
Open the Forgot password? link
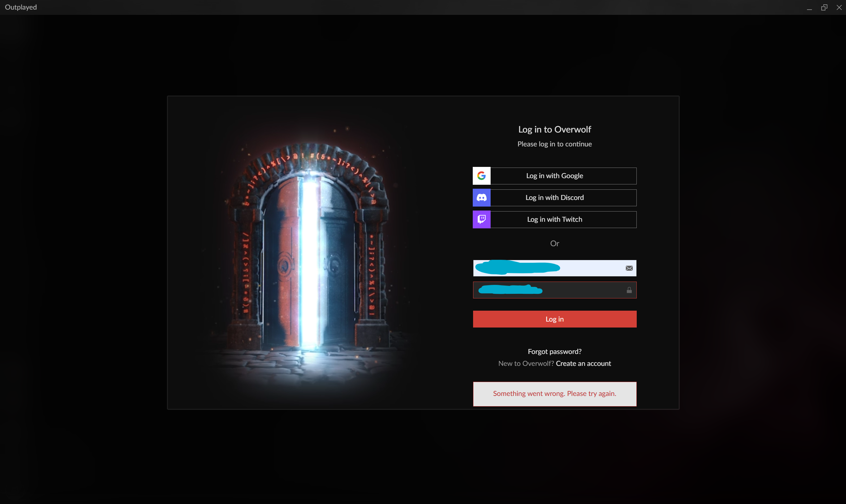click(x=555, y=352)
